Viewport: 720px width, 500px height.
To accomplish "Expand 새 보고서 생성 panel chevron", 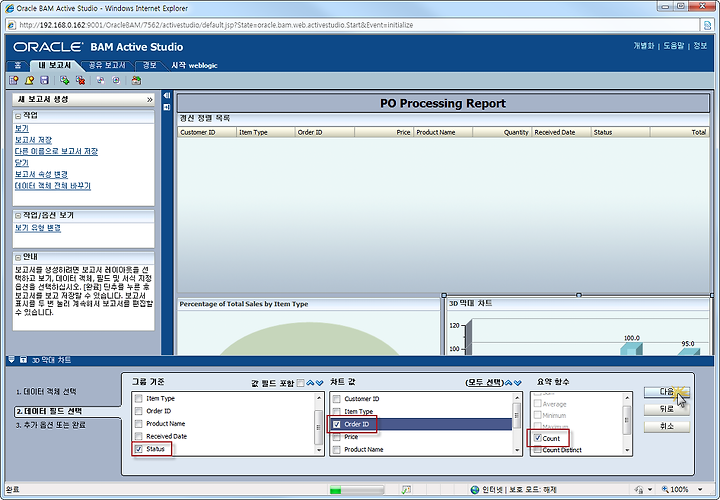I will 149,99.
